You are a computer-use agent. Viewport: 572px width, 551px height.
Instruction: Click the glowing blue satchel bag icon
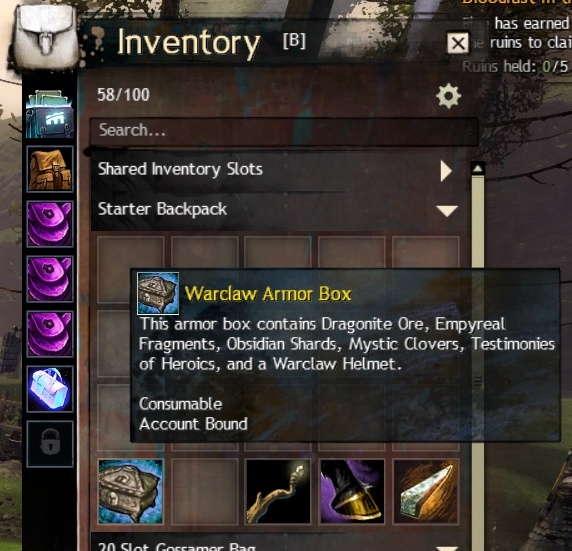(x=50, y=389)
